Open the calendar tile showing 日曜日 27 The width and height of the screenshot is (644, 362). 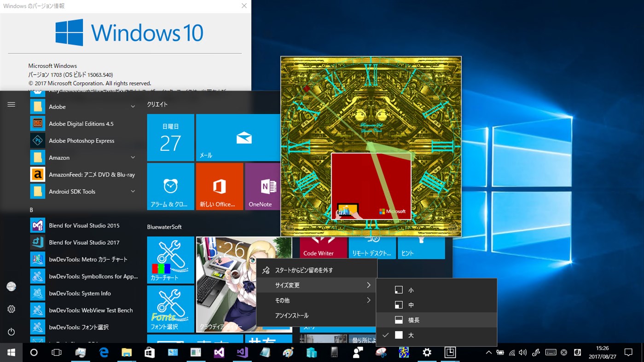click(x=170, y=138)
